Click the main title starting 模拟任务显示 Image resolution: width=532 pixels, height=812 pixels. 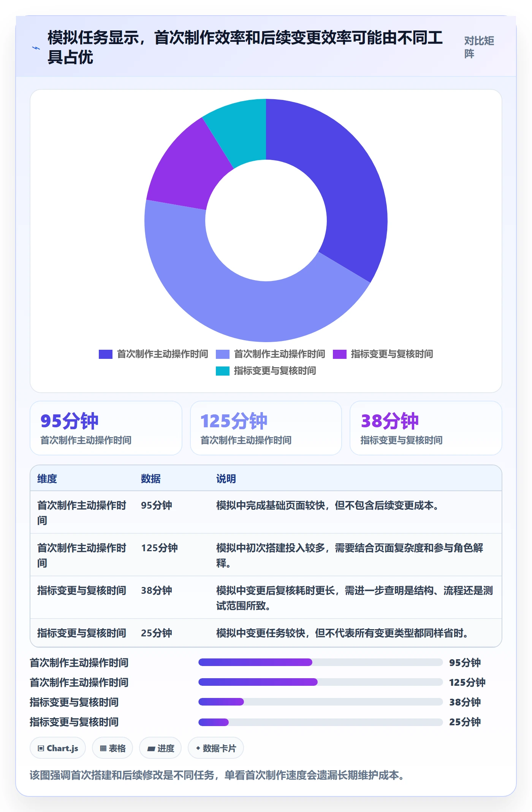[x=245, y=47]
